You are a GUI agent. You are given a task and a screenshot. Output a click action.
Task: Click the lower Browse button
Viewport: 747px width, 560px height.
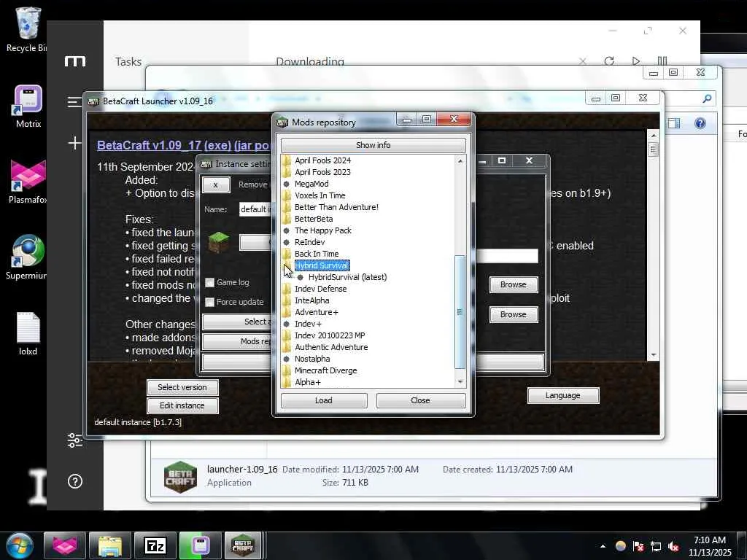[x=514, y=314]
